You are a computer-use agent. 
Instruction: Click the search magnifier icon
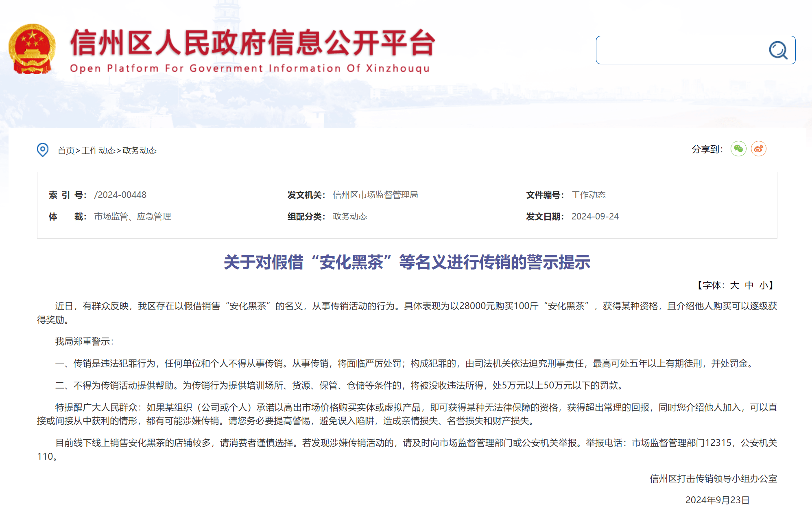[x=778, y=50]
